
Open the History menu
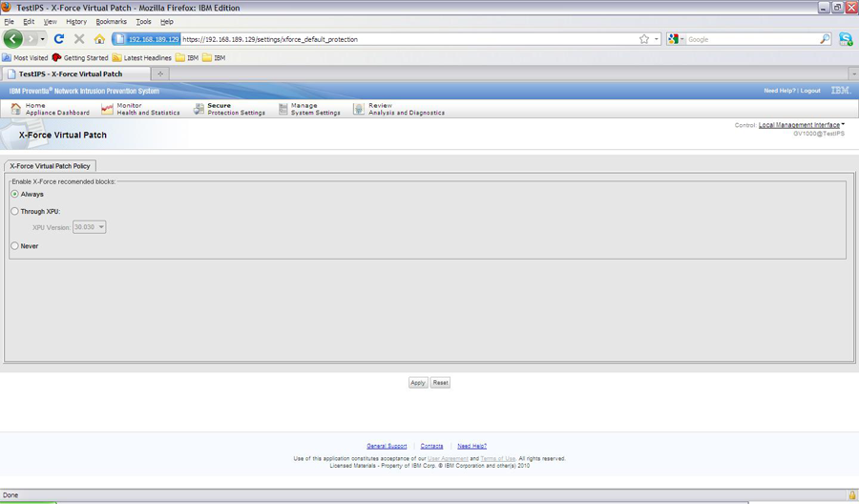click(76, 22)
